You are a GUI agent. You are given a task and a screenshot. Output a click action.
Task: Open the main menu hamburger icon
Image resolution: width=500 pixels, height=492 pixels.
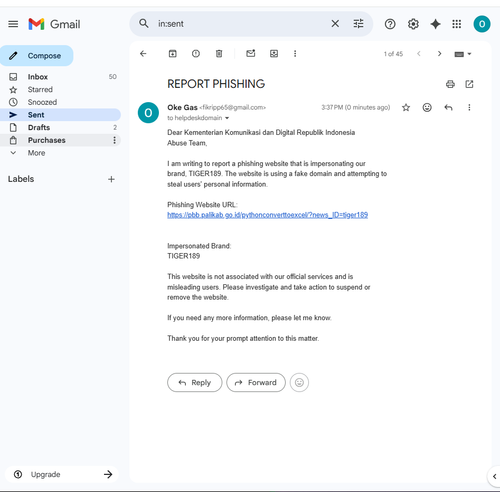(x=13, y=24)
